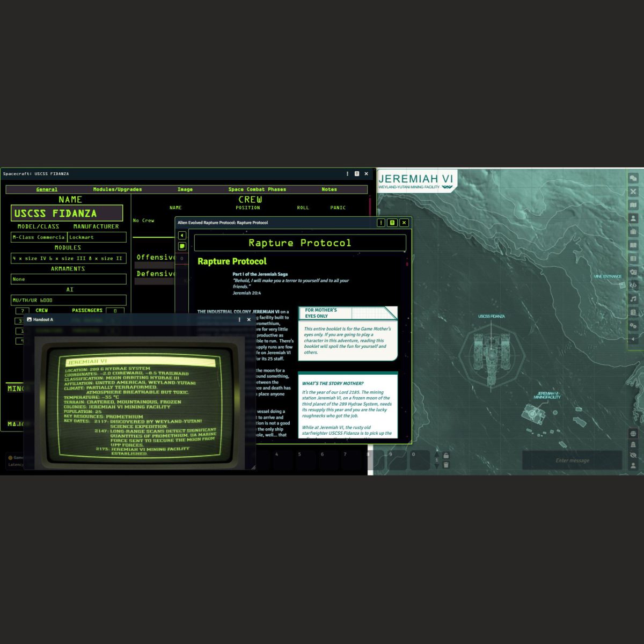Toggle the macro hotbar lock icon

pyautogui.click(x=446, y=456)
